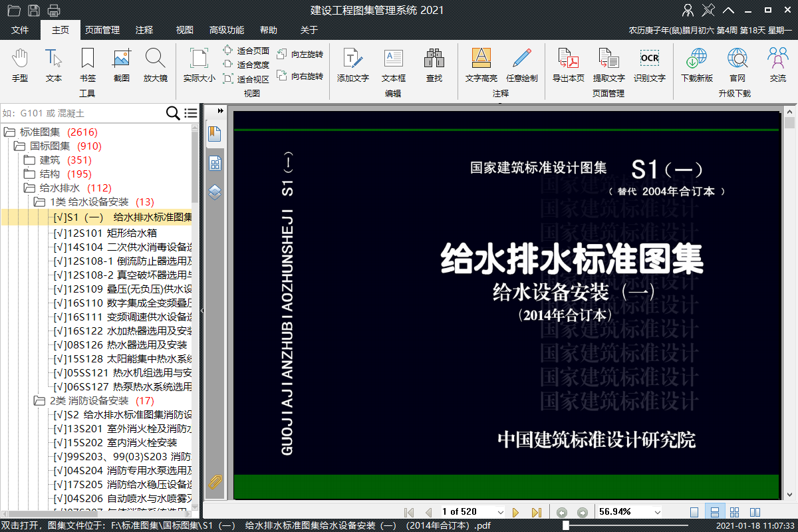Open the layers side panel icon
This screenshot has height=532, width=798.
(x=215, y=192)
